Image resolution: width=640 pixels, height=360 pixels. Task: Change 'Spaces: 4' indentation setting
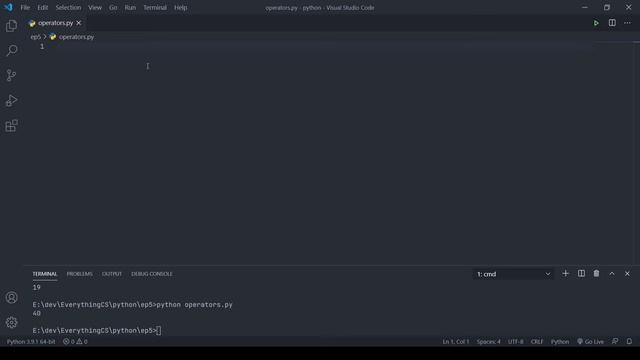[x=488, y=342]
